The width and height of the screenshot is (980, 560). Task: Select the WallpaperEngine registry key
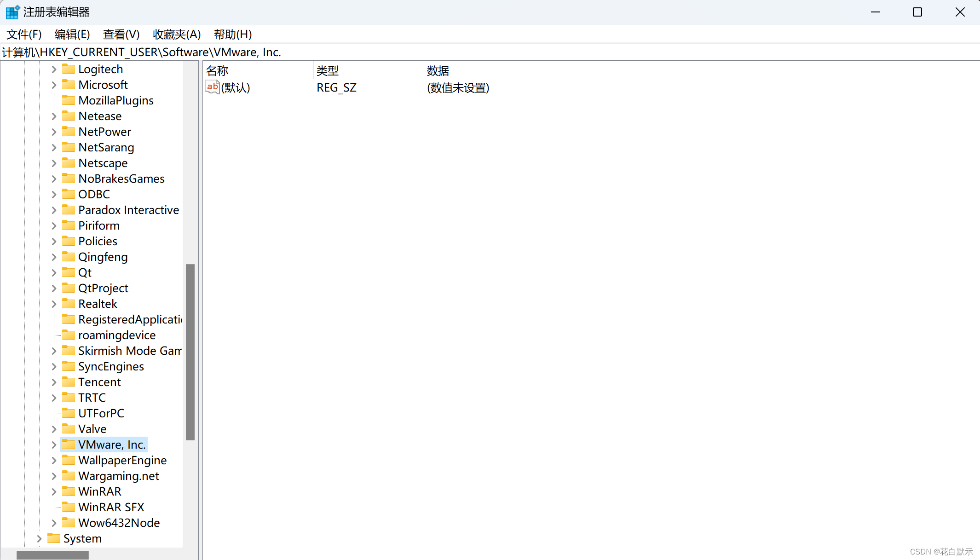122,460
